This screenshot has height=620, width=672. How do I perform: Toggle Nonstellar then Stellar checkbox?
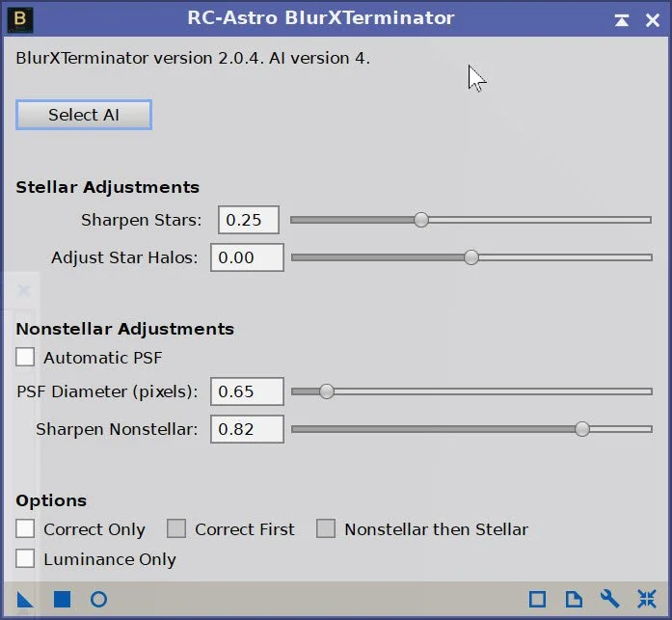(326, 528)
